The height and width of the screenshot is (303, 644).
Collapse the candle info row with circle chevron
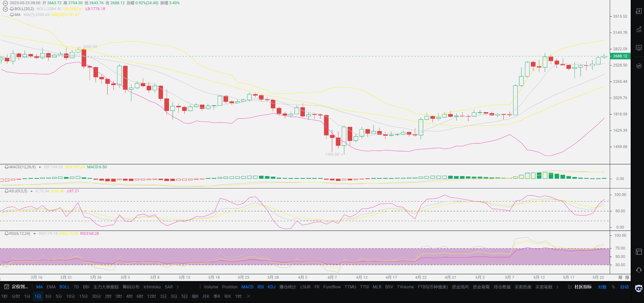tap(5, 3)
